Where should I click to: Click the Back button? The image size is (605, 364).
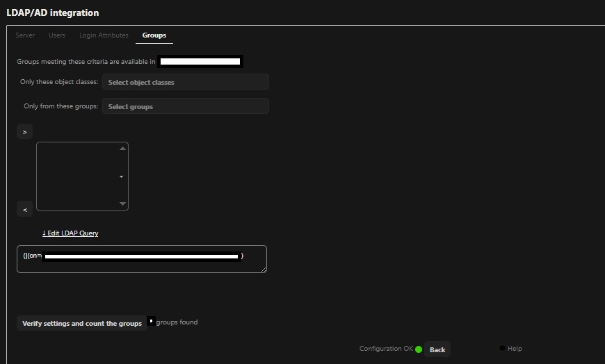(x=437, y=349)
